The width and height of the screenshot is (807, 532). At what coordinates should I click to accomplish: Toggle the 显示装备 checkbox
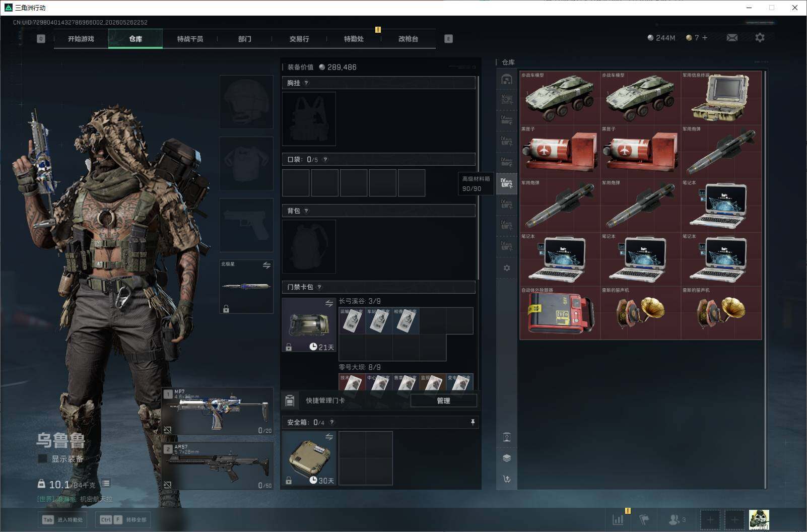tap(43, 459)
